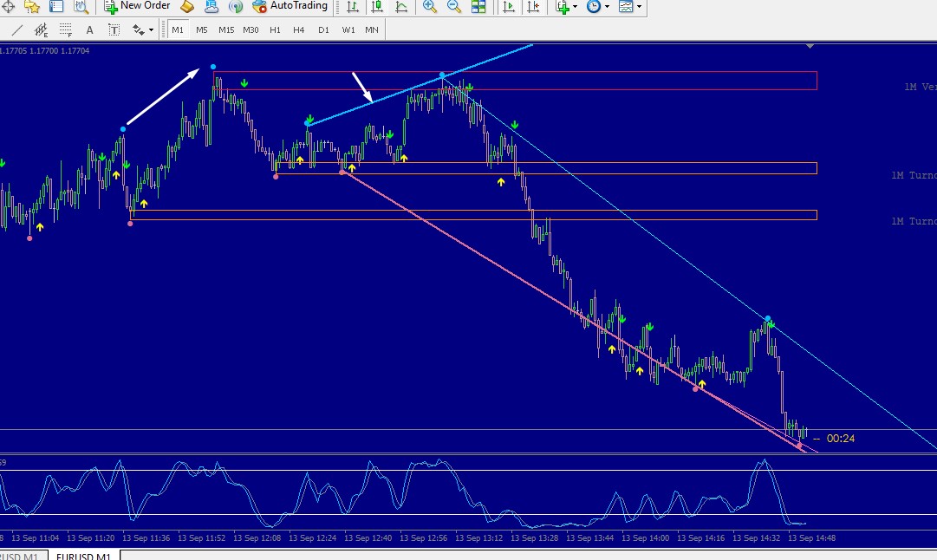Click the Templates icon

626,7
